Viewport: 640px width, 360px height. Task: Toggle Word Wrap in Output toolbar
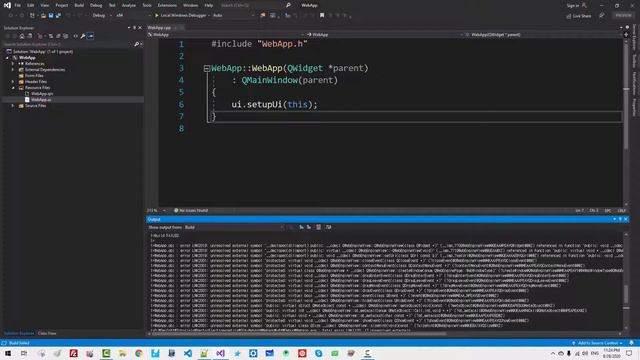point(328,227)
